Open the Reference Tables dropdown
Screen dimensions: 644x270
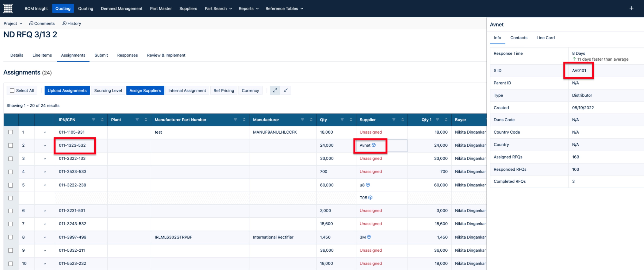284,8
